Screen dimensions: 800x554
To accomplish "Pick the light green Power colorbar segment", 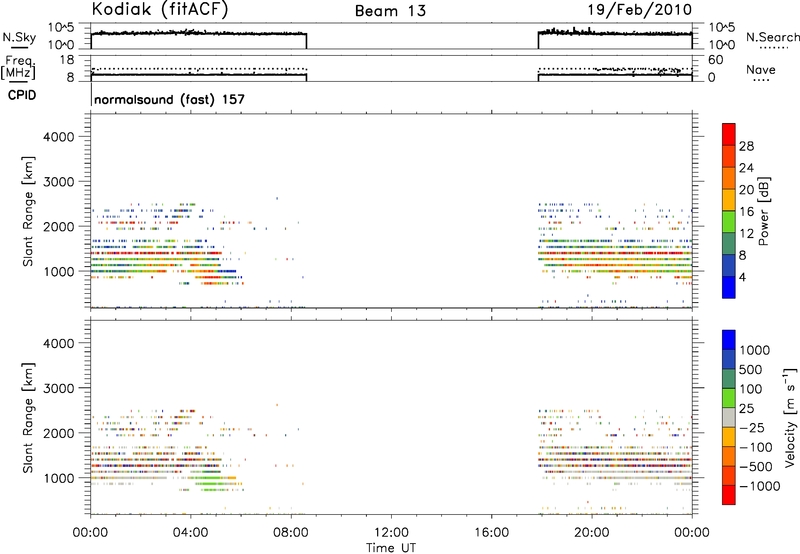I will 729,222.
